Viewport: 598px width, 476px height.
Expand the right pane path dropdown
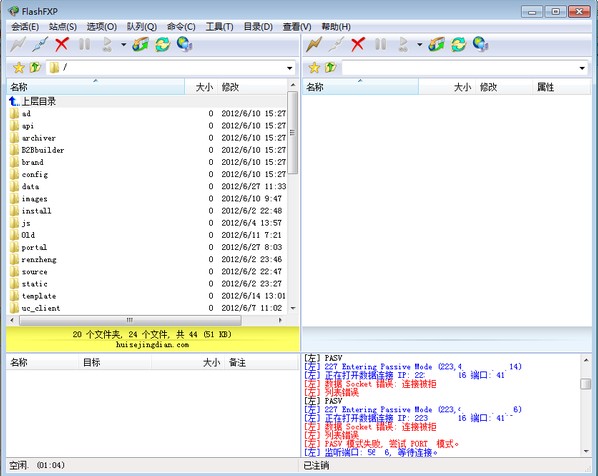(x=582, y=68)
